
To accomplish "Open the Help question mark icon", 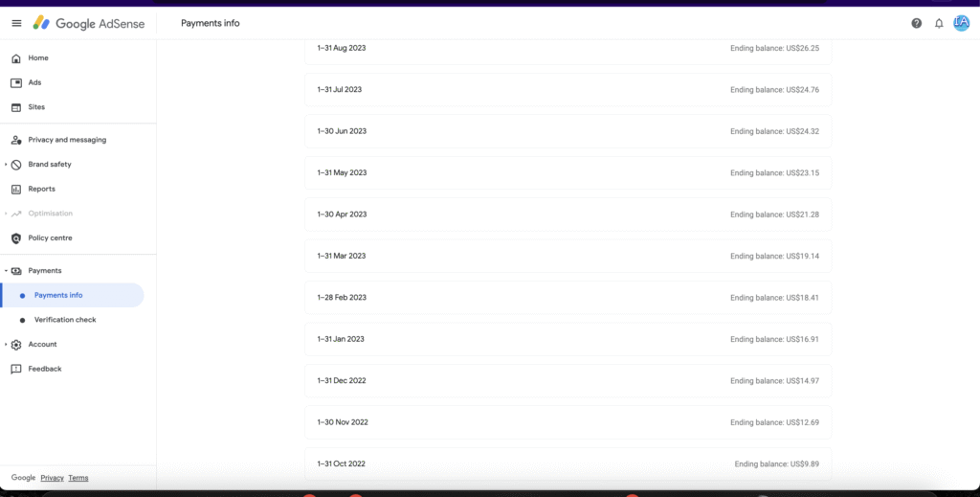I will click(x=916, y=23).
